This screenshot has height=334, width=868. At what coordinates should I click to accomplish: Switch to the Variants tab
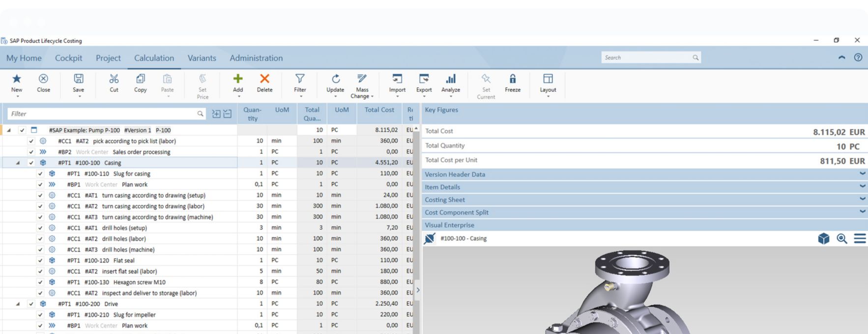point(202,58)
